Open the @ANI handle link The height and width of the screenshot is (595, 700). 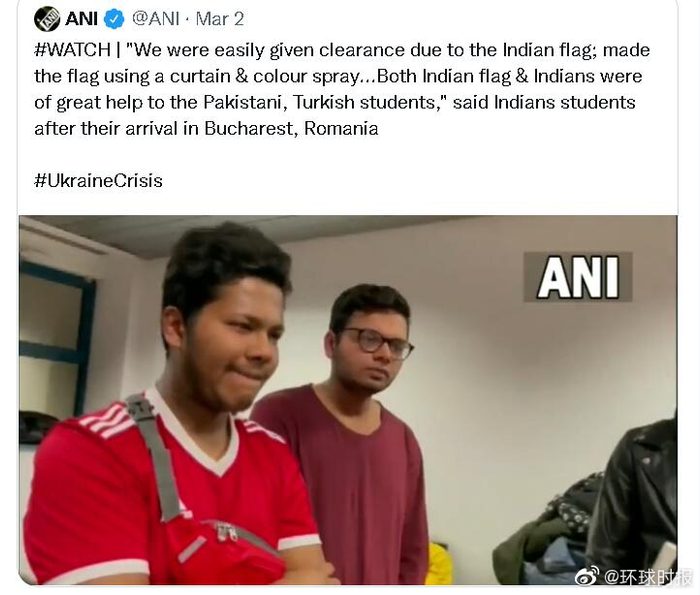pyautogui.click(x=156, y=19)
